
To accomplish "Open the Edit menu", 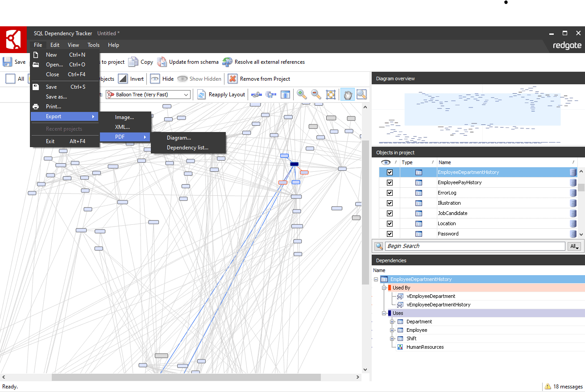I will click(x=55, y=45).
